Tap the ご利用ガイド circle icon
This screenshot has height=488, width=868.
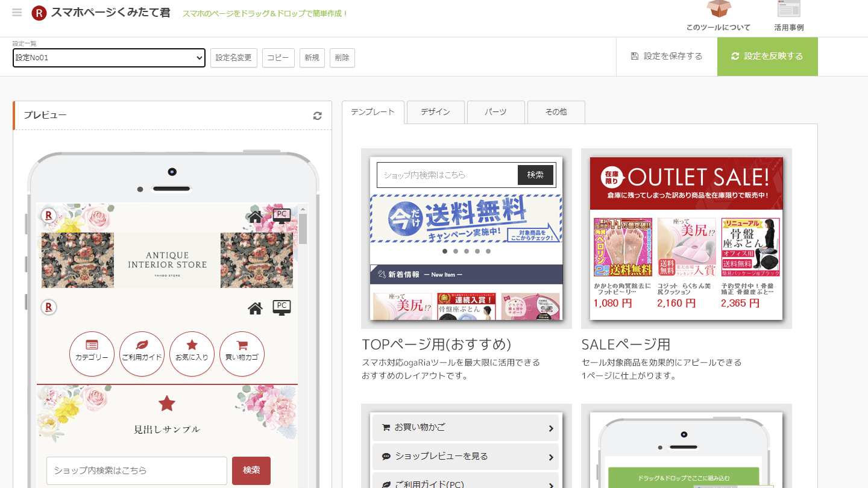tap(142, 354)
